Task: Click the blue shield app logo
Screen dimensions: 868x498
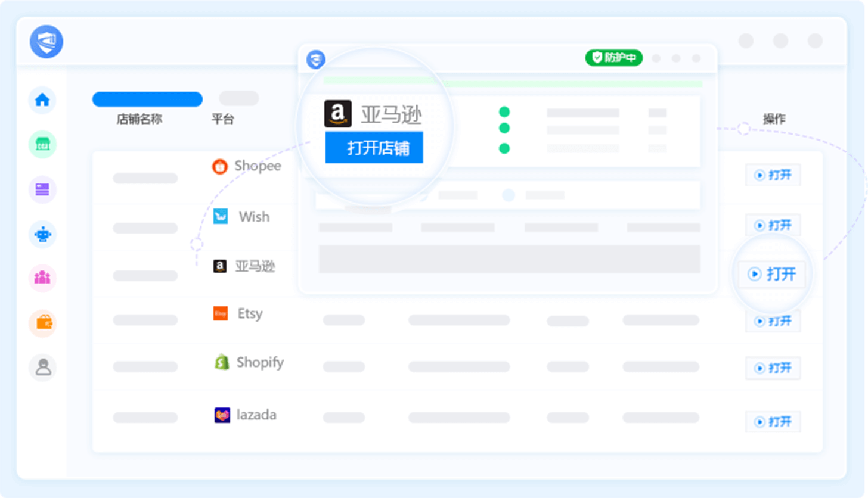Action: click(46, 42)
